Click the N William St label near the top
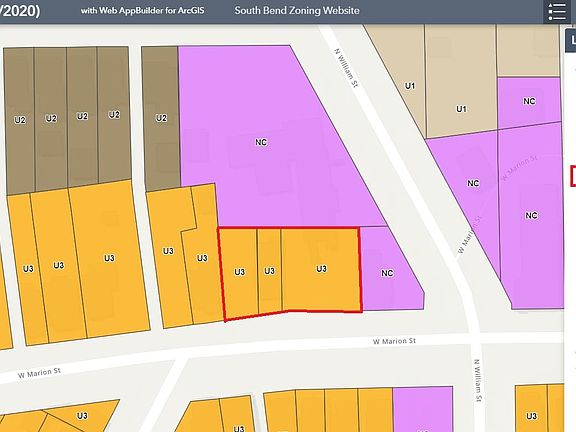Screen dimensions: 576x432 [x=346, y=68]
